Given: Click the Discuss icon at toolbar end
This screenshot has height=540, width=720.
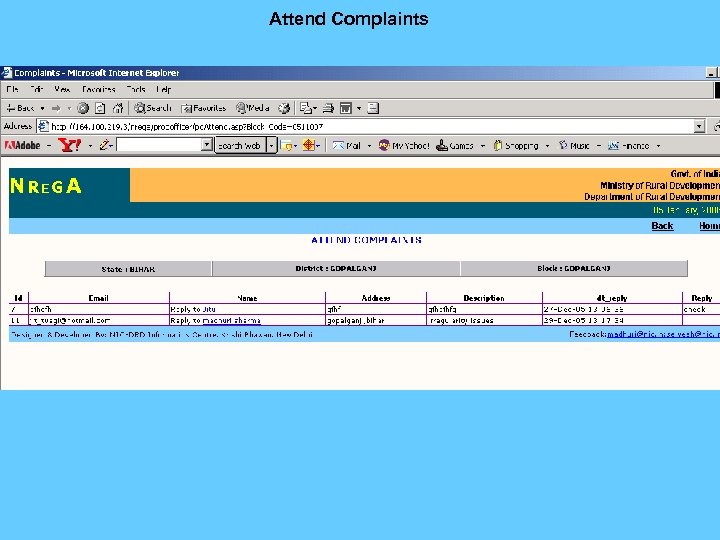Looking at the screenshot, I should point(373,108).
